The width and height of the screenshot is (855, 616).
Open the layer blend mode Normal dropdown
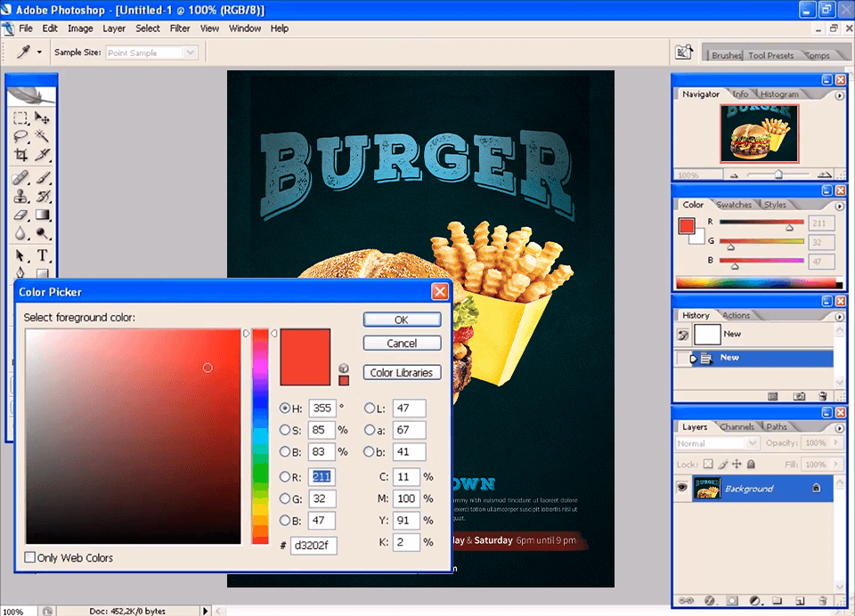[717, 442]
